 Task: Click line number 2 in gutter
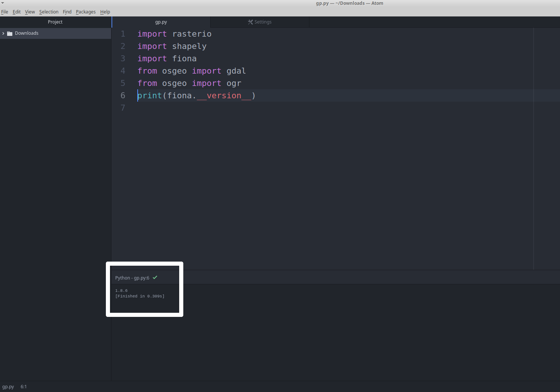[123, 46]
